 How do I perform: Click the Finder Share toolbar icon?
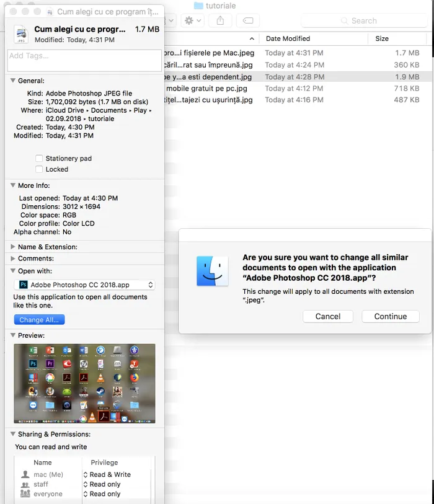pos(220,20)
